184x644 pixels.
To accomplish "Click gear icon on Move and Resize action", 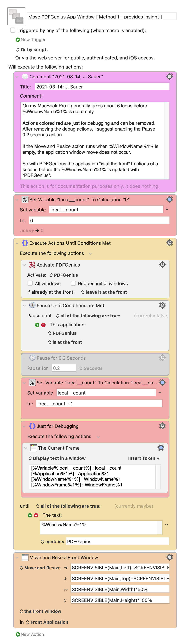I will point(169,557).
